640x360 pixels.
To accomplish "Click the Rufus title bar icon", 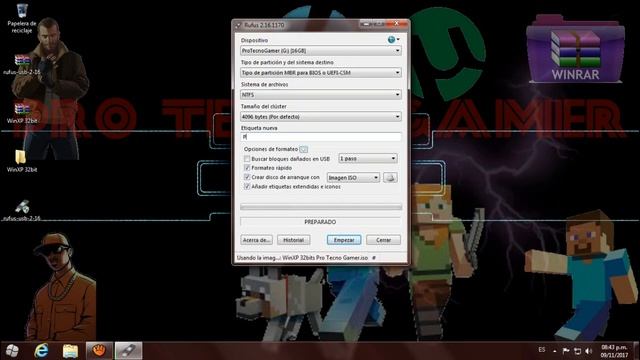I will coord(238,25).
